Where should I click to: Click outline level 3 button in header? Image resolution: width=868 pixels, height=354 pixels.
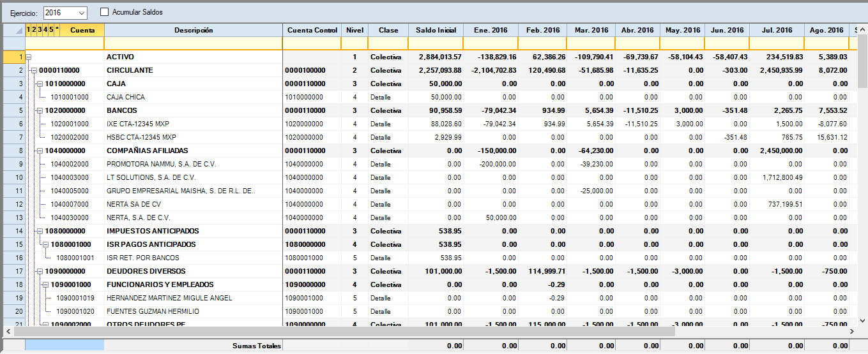coord(40,30)
